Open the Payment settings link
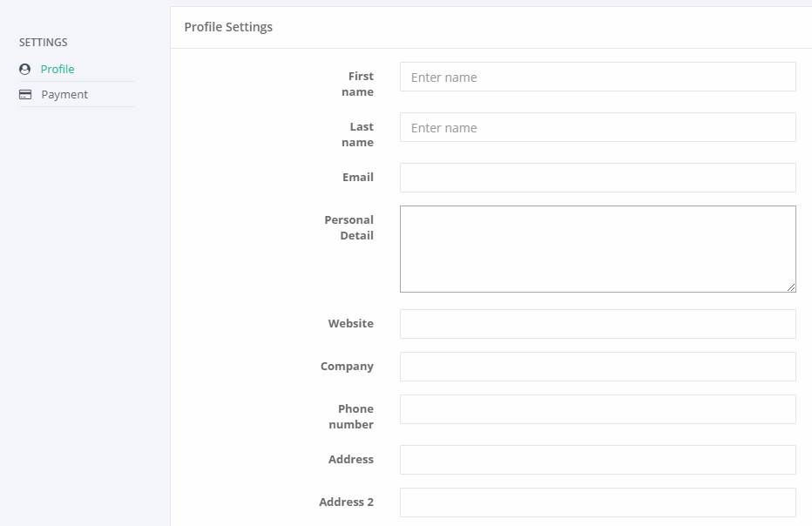The width and height of the screenshot is (812, 526). 64,95
